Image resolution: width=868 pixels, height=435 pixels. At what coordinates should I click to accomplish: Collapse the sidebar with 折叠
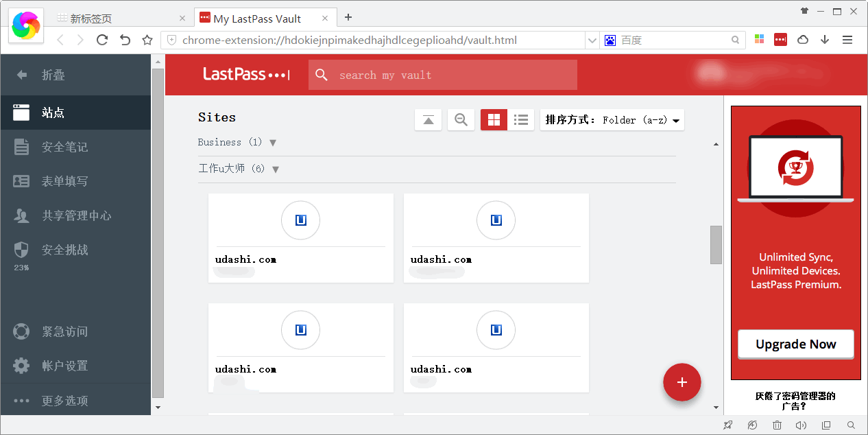[x=52, y=75]
